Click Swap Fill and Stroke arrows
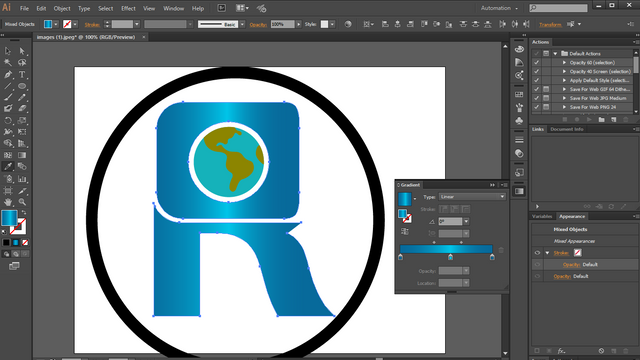Viewport: 640px width, 360px height. (24, 212)
